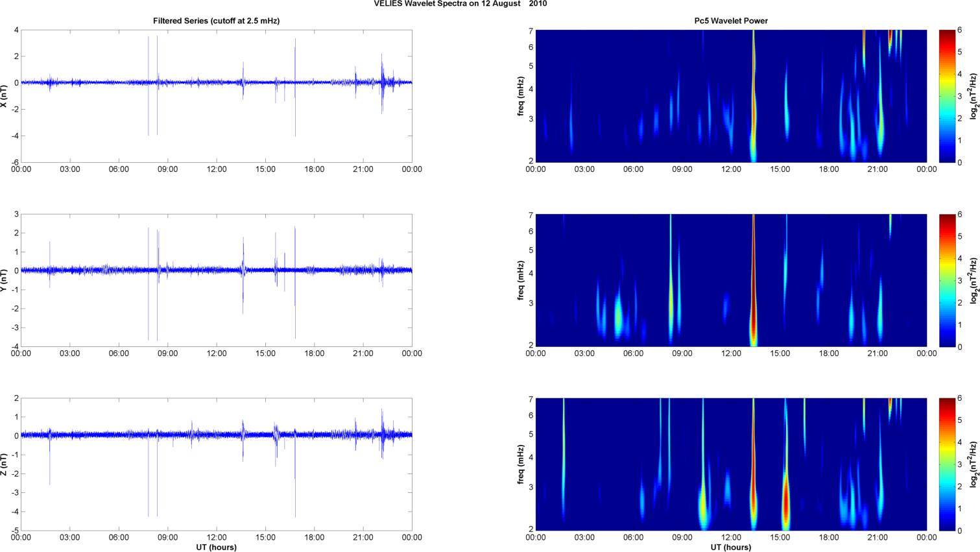Select the X component filtered time series plot

pyautogui.click(x=217, y=96)
